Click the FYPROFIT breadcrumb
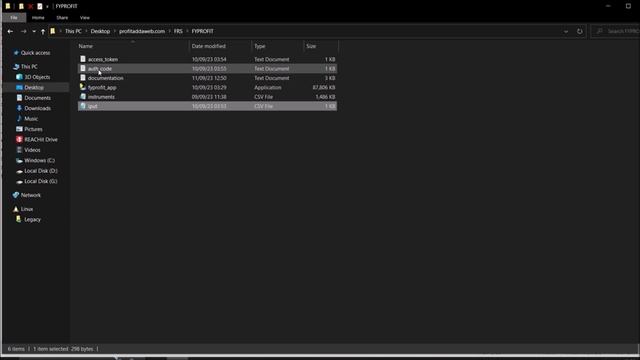 click(202, 31)
